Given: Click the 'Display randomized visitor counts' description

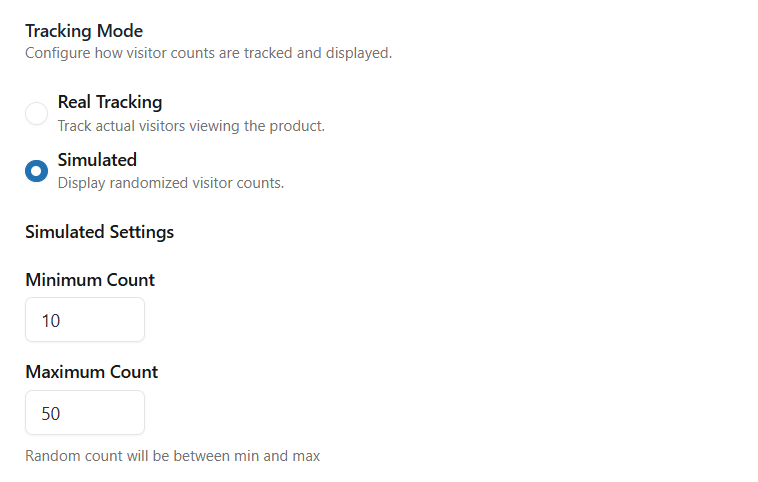Looking at the screenshot, I should [x=171, y=183].
